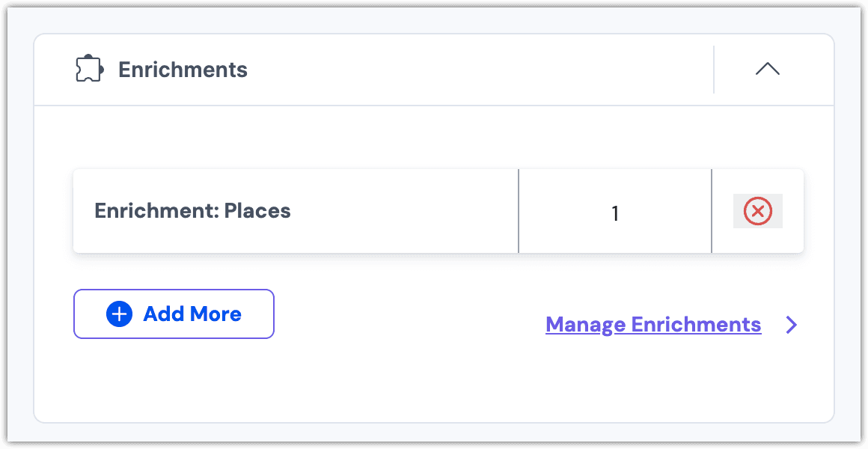Click the Enrichments header bar
Image resolution: width=868 pixels, height=449 pixels.
[434, 70]
